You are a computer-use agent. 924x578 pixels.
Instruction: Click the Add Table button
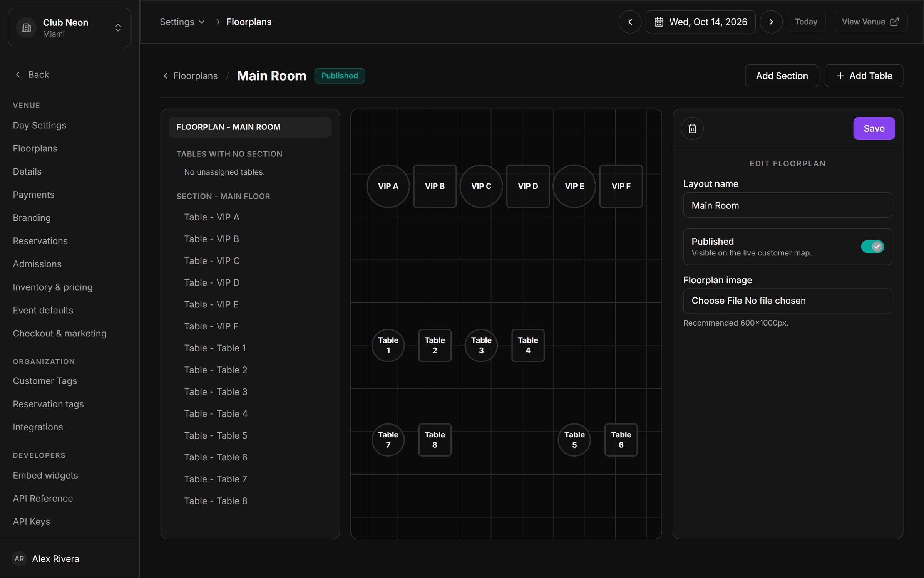pos(864,76)
